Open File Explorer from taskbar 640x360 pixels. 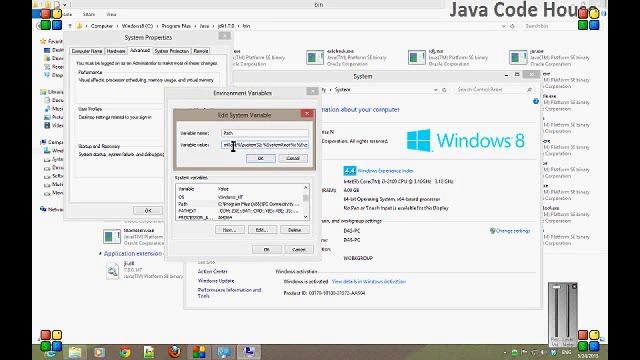click(x=75, y=352)
